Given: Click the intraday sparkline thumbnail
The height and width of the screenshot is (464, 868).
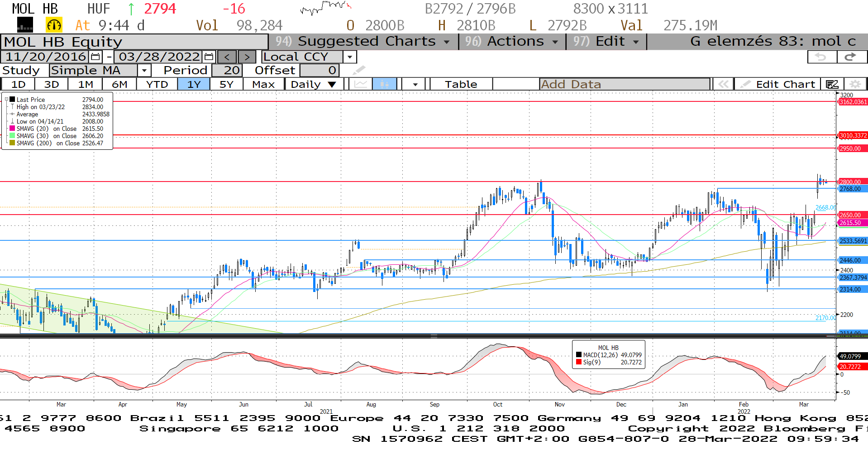Looking at the screenshot, I should [x=325, y=8].
